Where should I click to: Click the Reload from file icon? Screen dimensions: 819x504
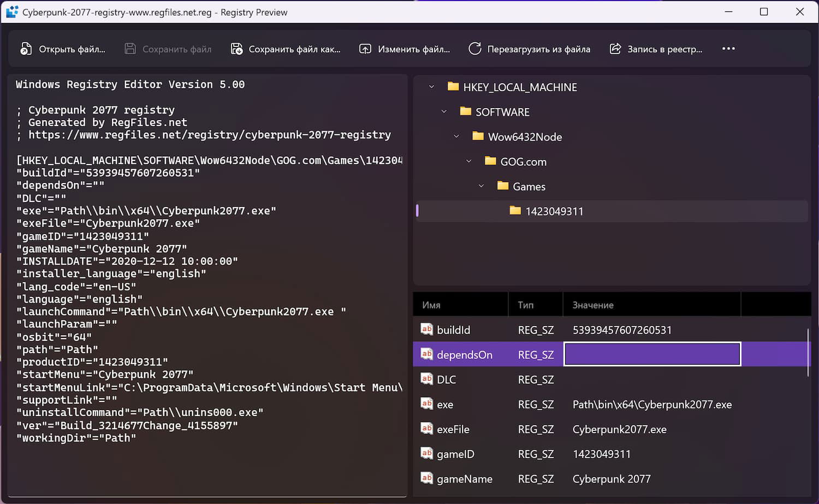click(x=474, y=49)
